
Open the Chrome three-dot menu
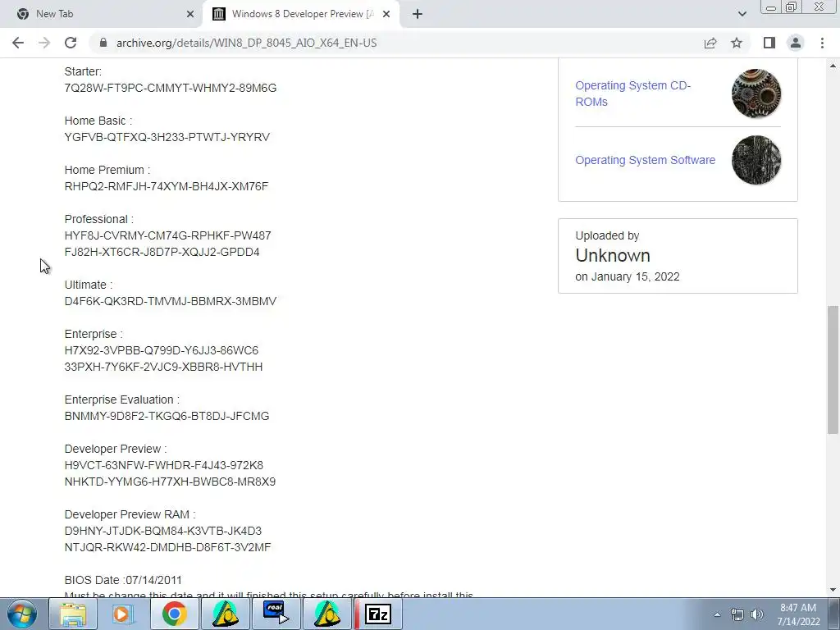tap(822, 43)
